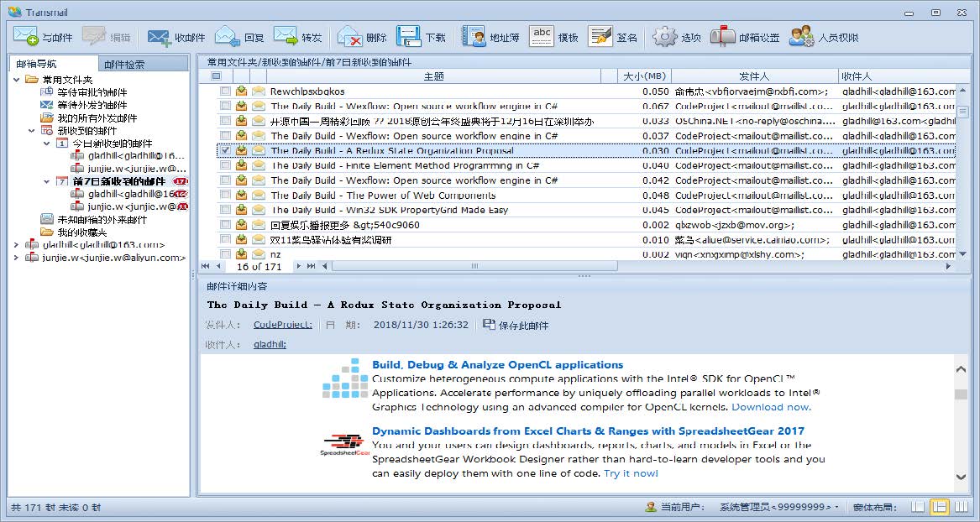Open the 签名 signature tool

(600, 37)
